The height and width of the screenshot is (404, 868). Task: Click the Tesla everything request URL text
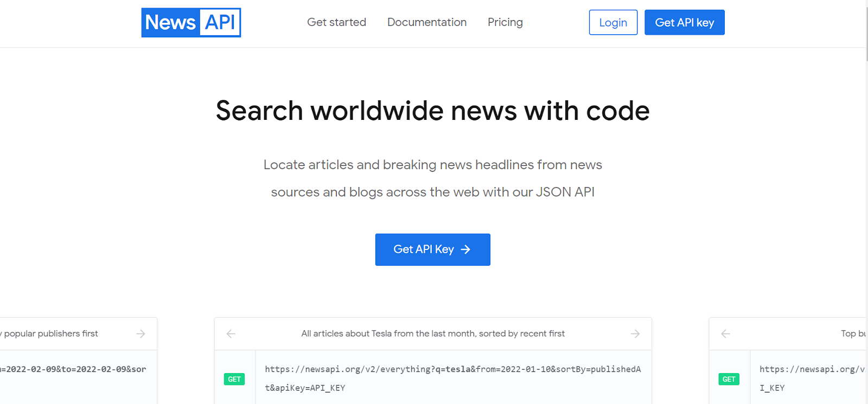pyautogui.click(x=453, y=378)
